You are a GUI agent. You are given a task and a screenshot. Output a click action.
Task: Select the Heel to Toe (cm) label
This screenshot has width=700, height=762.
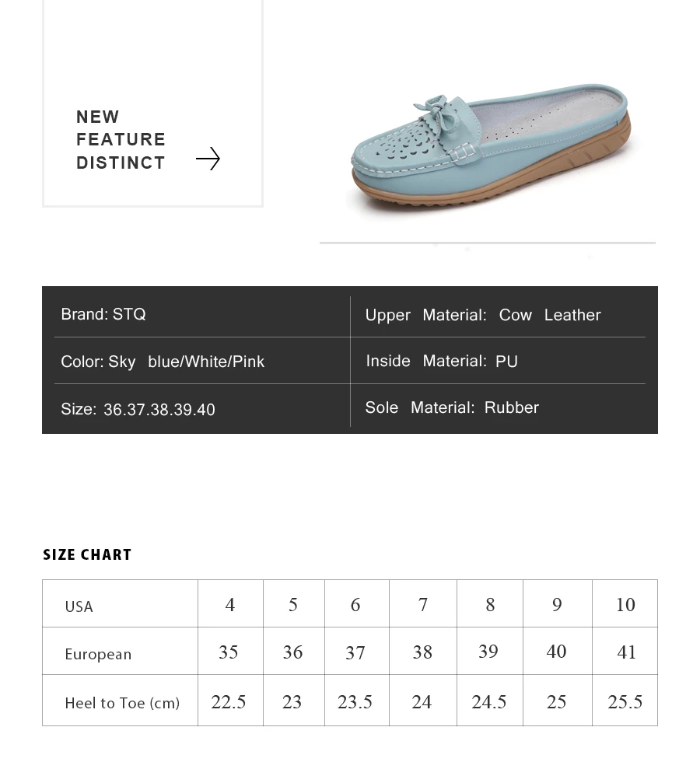122,703
